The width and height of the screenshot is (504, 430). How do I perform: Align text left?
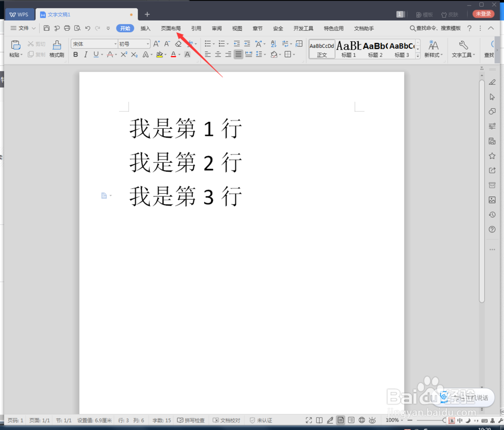[x=208, y=54]
